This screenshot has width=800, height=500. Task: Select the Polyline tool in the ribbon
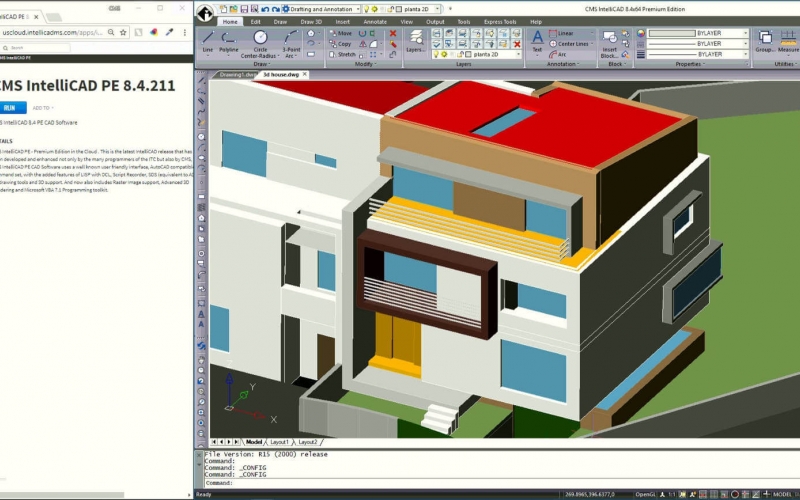coord(229,41)
